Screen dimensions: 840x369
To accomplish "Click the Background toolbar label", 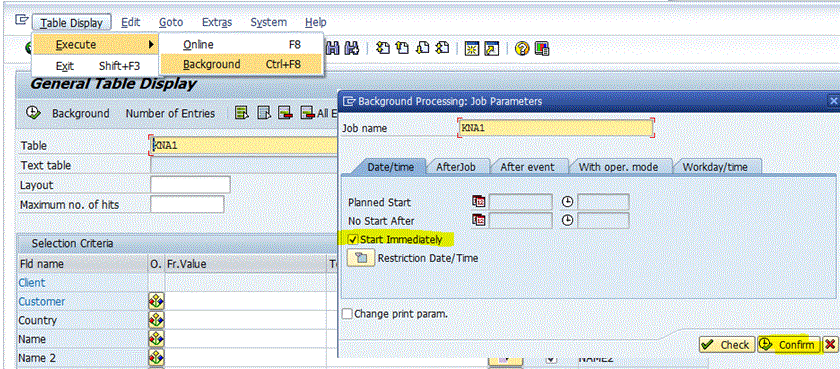I will [x=80, y=114].
